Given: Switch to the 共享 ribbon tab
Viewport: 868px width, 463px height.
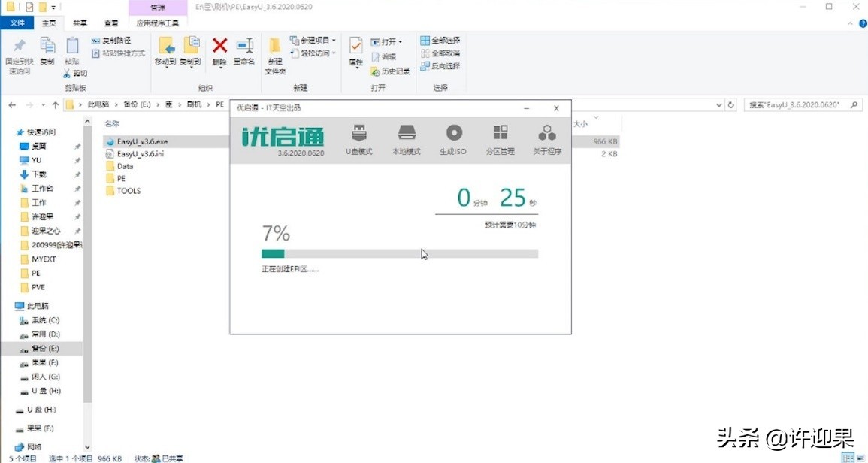Looking at the screenshot, I should pos(80,23).
